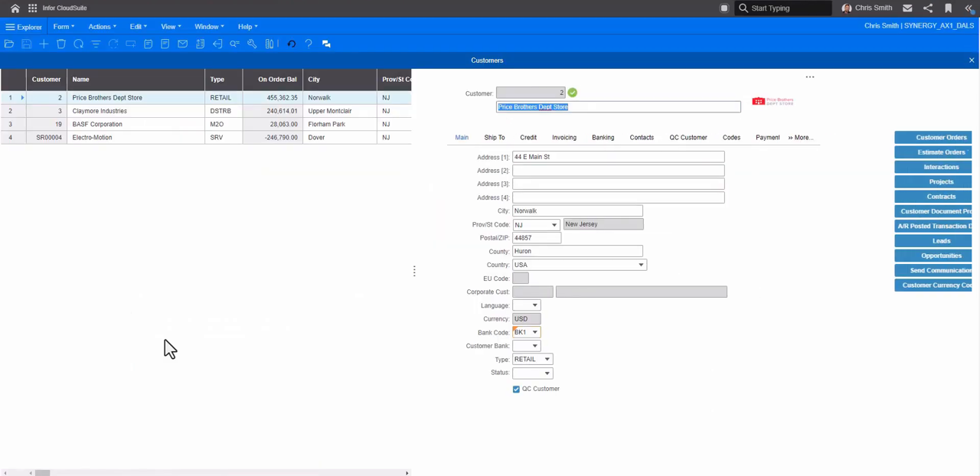The height and width of the screenshot is (476, 980).
Task: Switch to the Invoicing tab
Action: [x=563, y=138]
